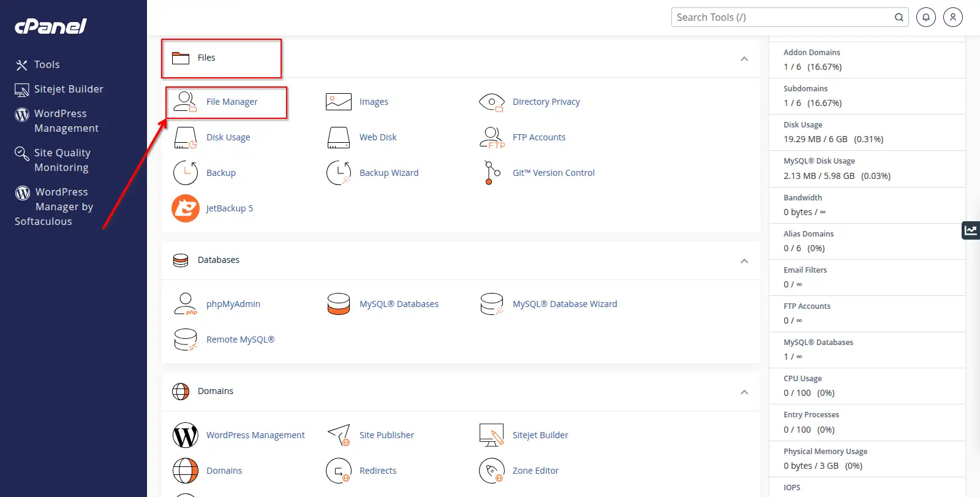Click the Domains section heading
The width and height of the screenshot is (980, 497).
pyautogui.click(x=216, y=391)
